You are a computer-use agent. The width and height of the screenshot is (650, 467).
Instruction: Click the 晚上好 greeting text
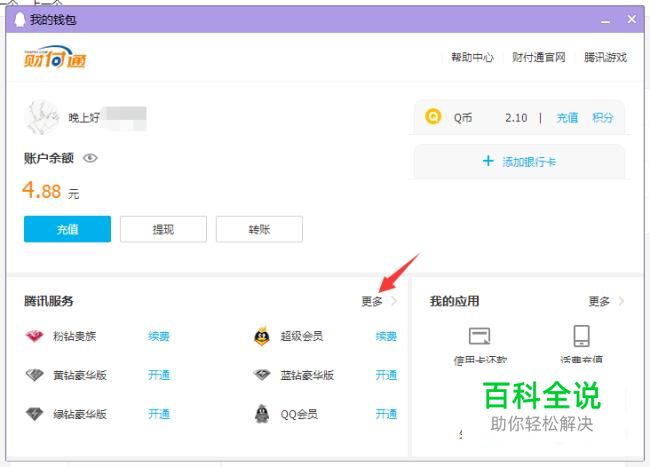[x=84, y=118]
